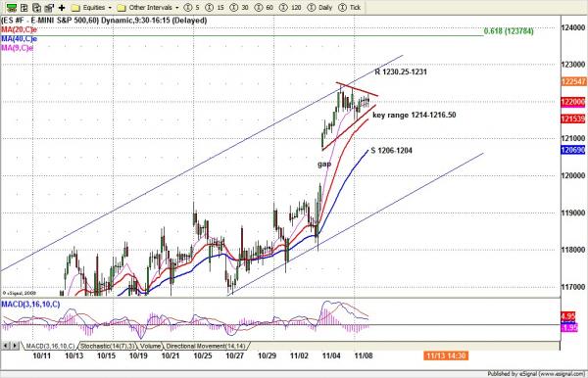Click the red 122000 price marker
Viewport: 588px width, 378px height.
(x=573, y=102)
